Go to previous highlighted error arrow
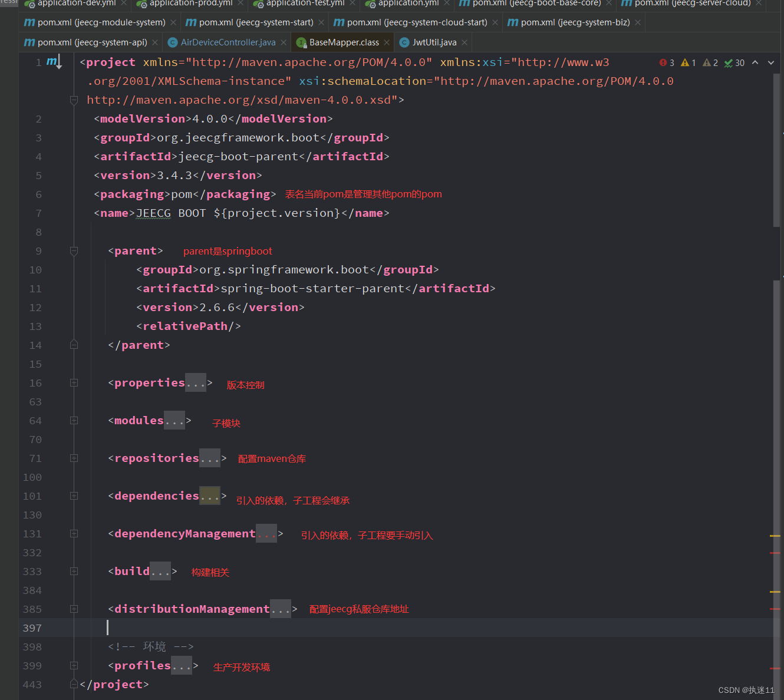 tap(755, 62)
